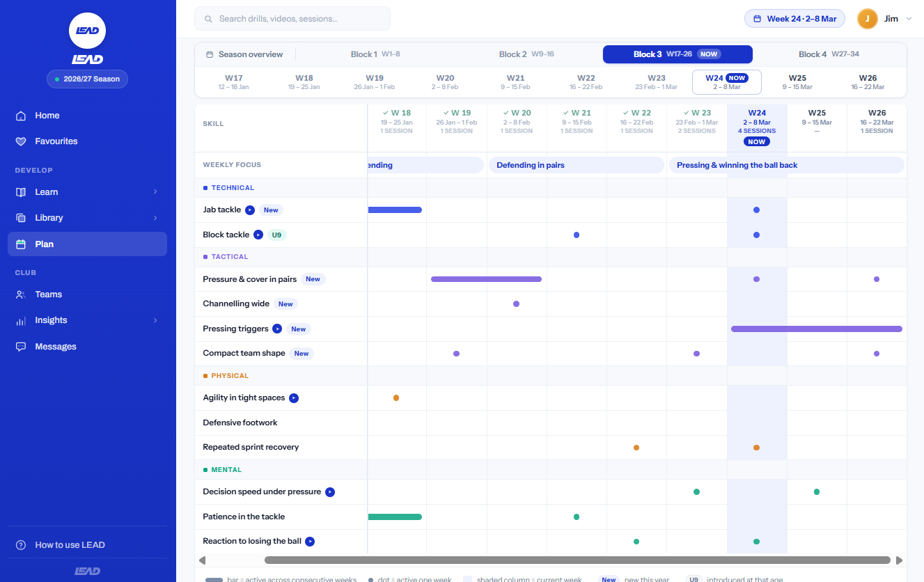Open the Pressing & winning the ball back focus
The image size is (924, 582).
(787, 165)
